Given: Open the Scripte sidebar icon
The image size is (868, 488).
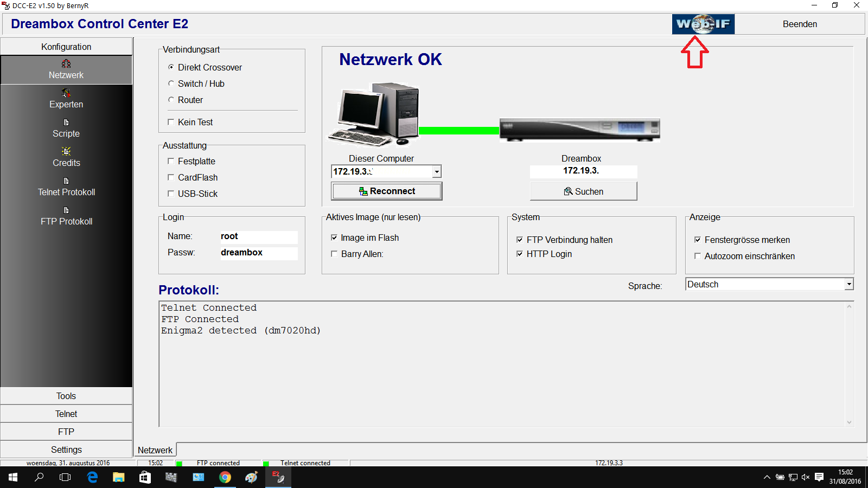Looking at the screenshot, I should (x=66, y=123).
